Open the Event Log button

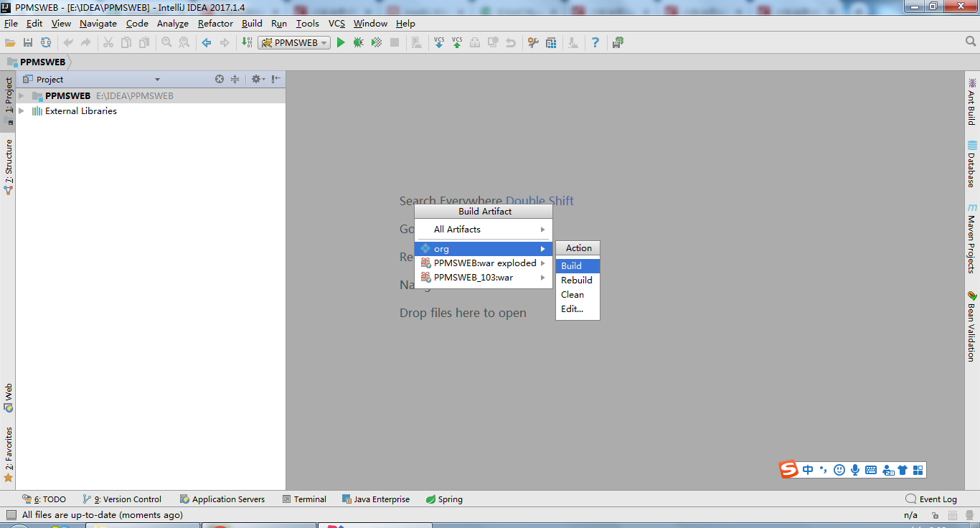pyautogui.click(x=931, y=499)
